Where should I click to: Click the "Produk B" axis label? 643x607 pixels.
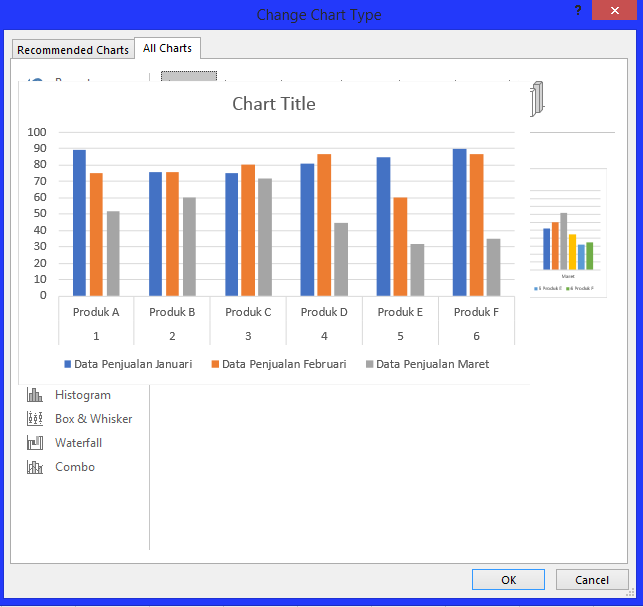pyautogui.click(x=172, y=312)
